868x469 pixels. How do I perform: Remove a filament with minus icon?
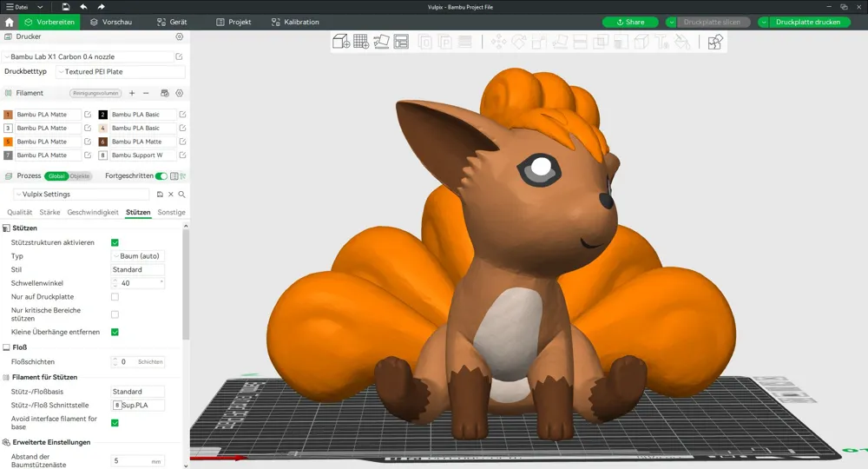pyautogui.click(x=146, y=93)
